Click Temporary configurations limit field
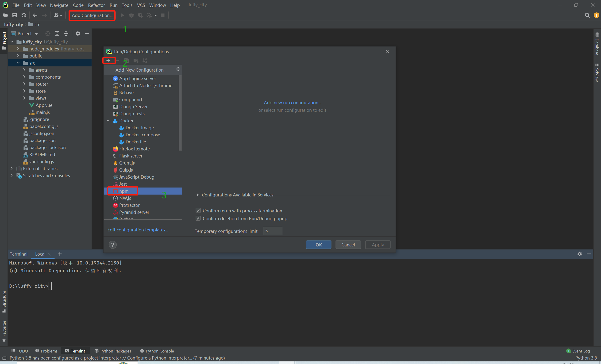601x364 pixels. 273,231
